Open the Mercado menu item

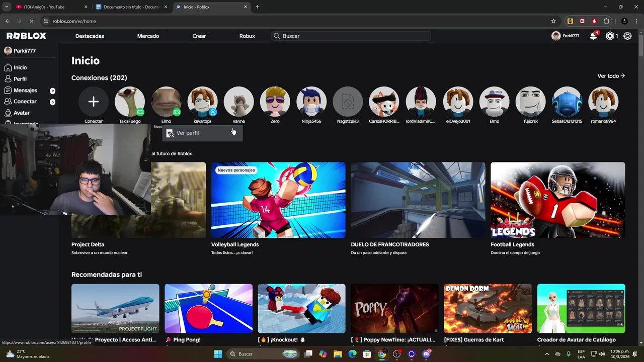(148, 36)
